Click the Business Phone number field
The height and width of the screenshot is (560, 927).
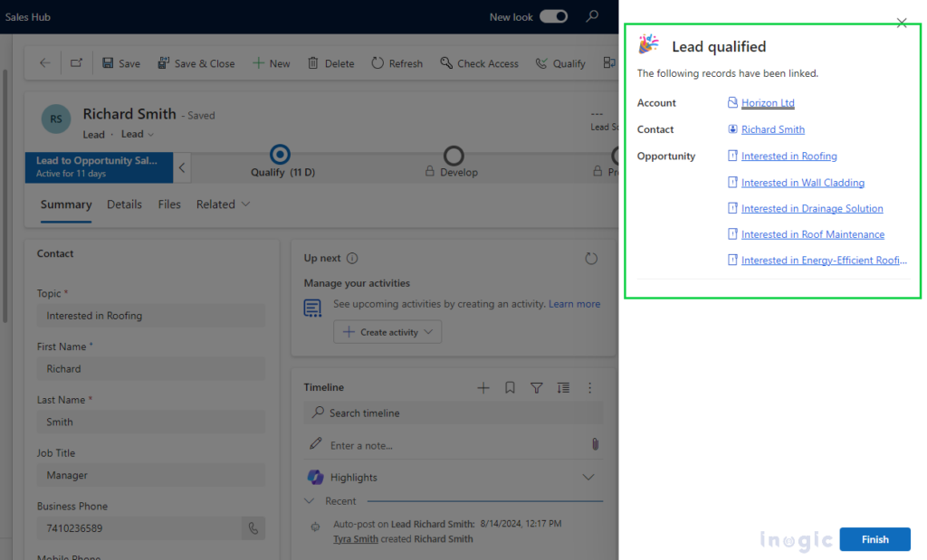(139, 528)
